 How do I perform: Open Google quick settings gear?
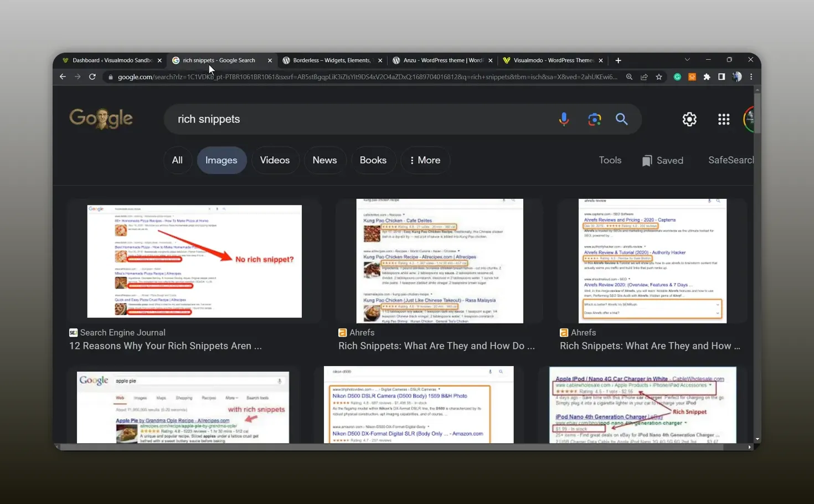coord(689,119)
